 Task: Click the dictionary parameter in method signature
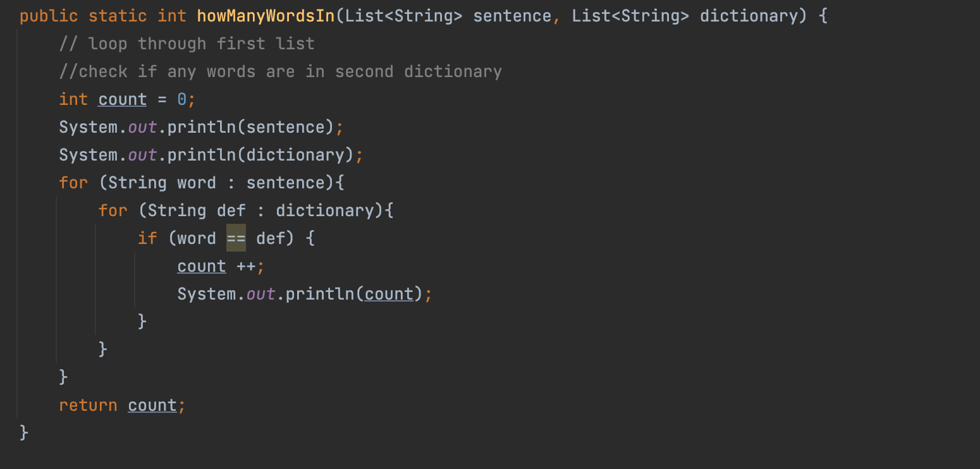[749, 16]
